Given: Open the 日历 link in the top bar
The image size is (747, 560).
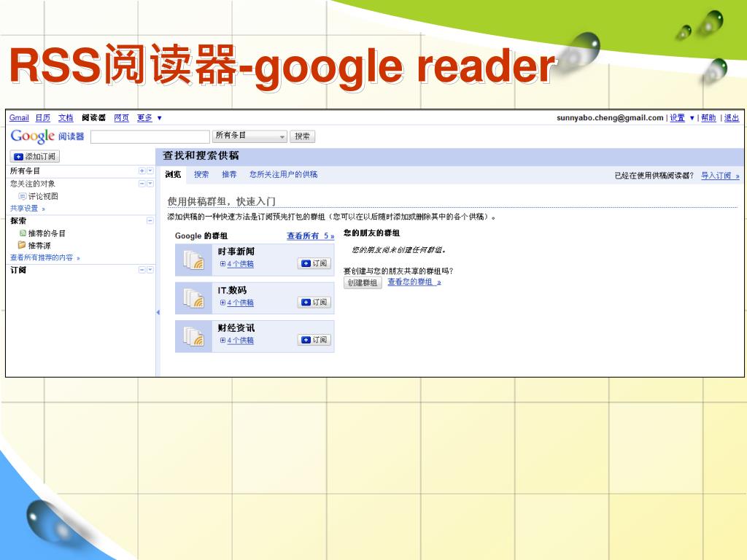Looking at the screenshot, I should pos(43,117).
